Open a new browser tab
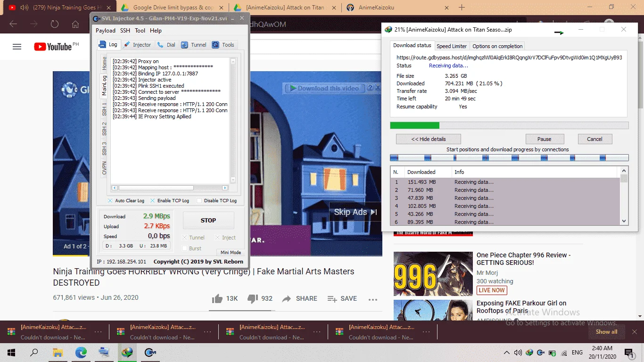This screenshot has height=362, width=644. tap(462, 8)
